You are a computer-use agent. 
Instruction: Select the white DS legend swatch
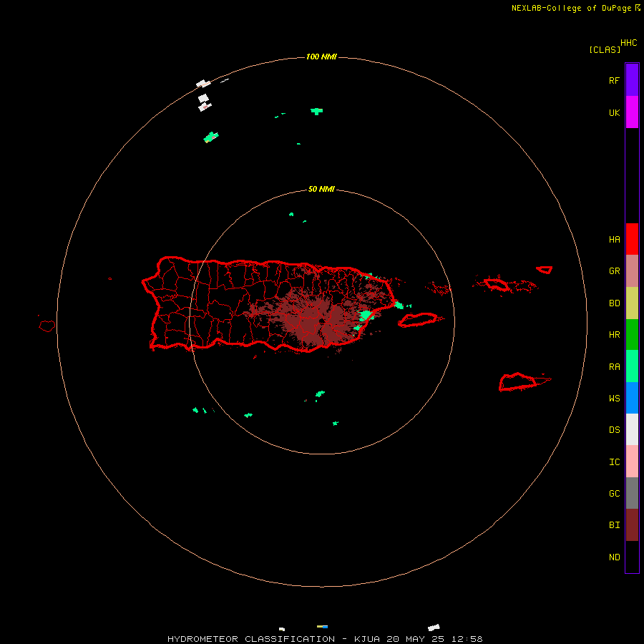[x=632, y=429]
